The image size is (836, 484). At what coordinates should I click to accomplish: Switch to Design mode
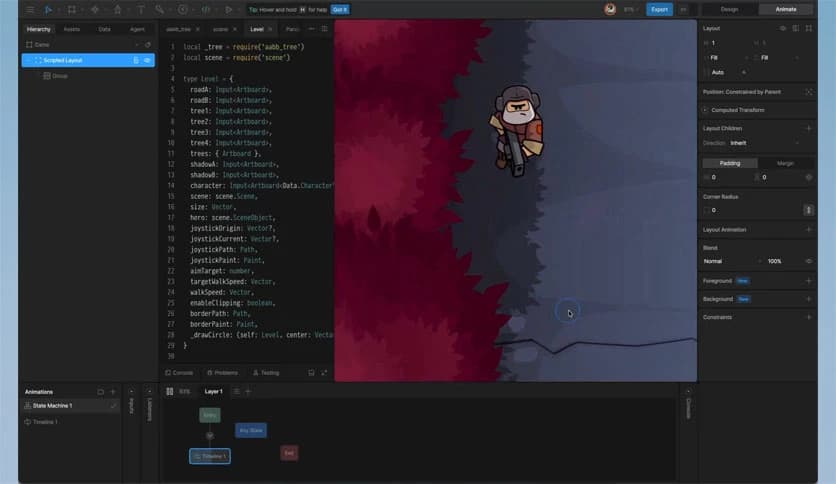729,10
